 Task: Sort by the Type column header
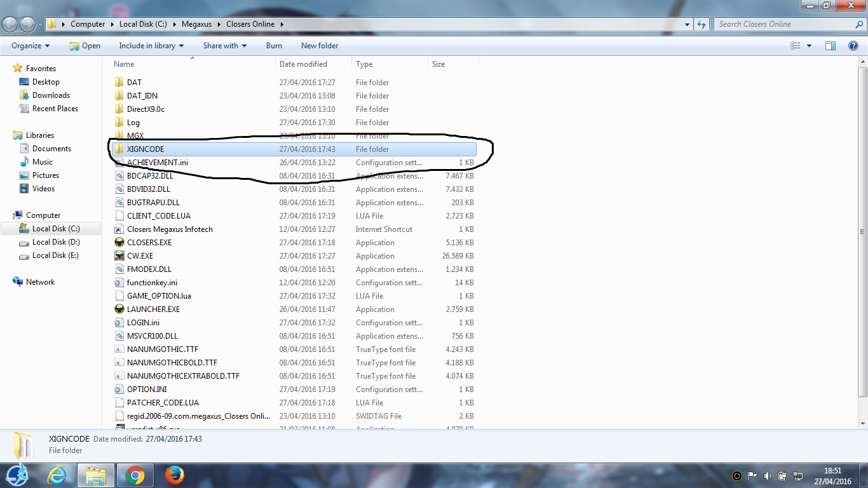pos(390,64)
